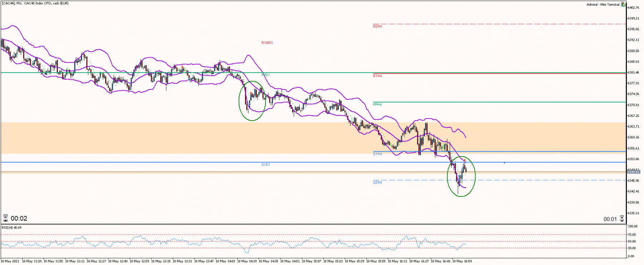Click the S1D1 support label
The height and width of the screenshot is (265, 644).
265,165
